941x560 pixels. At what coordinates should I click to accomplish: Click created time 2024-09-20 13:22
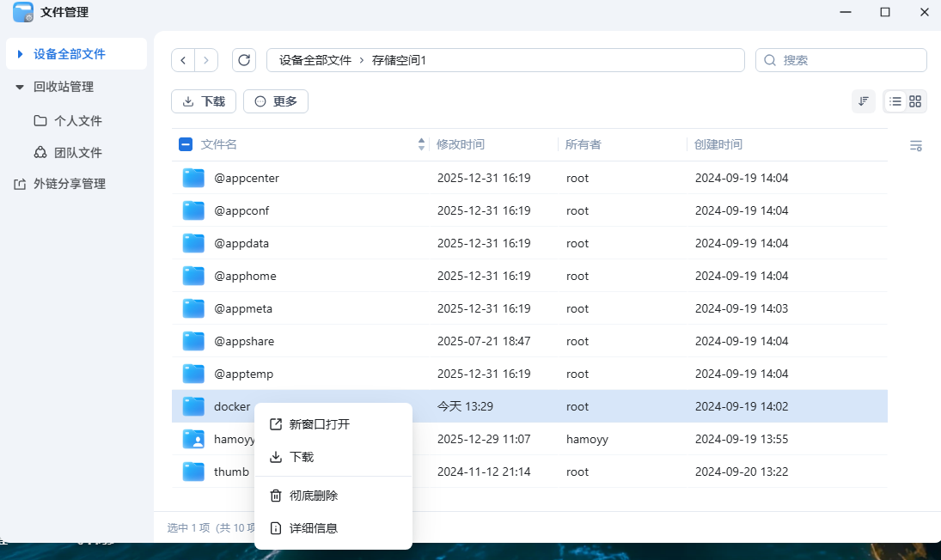(742, 472)
